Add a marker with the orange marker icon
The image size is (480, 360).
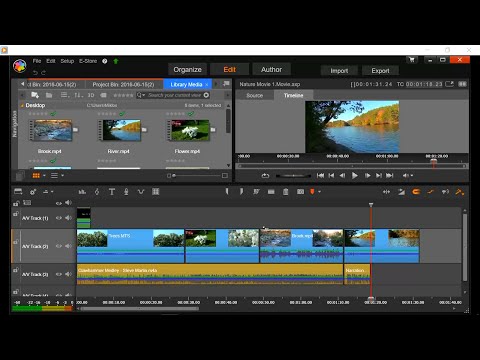click(312, 192)
